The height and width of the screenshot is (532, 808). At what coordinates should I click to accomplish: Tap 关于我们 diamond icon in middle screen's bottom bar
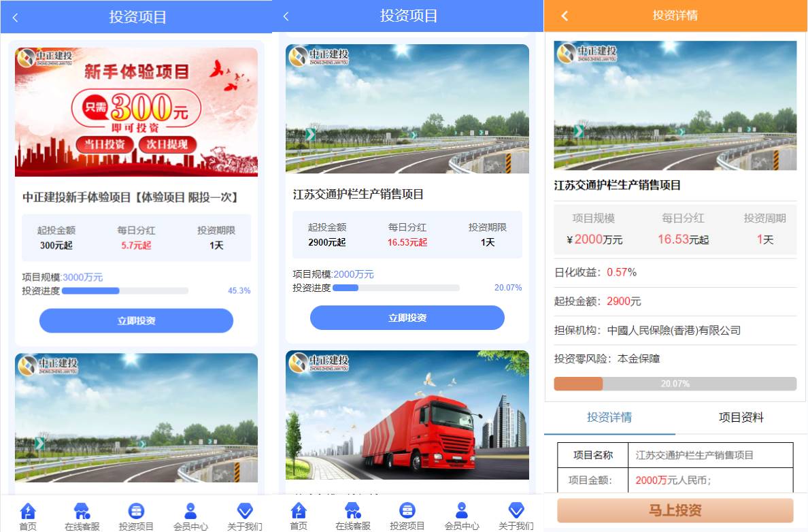(516, 512)
